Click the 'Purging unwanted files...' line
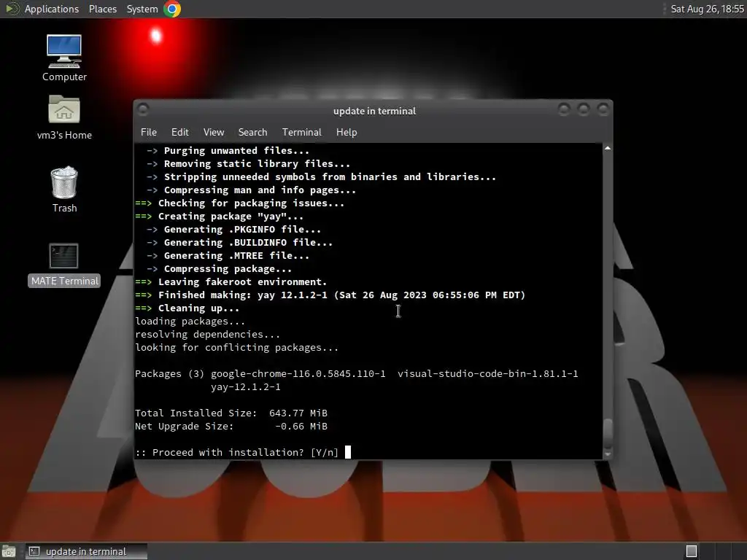Viewport: 747px width, 560px height. point(228,150)
